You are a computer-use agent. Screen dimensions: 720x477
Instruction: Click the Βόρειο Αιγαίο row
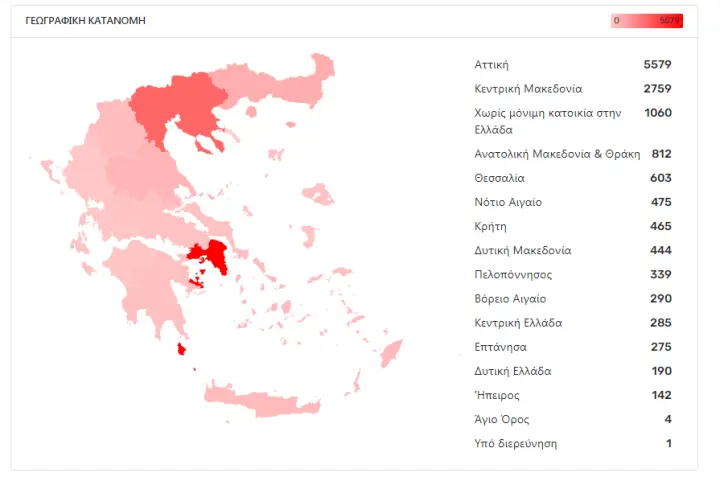click(x=573, y=299)
